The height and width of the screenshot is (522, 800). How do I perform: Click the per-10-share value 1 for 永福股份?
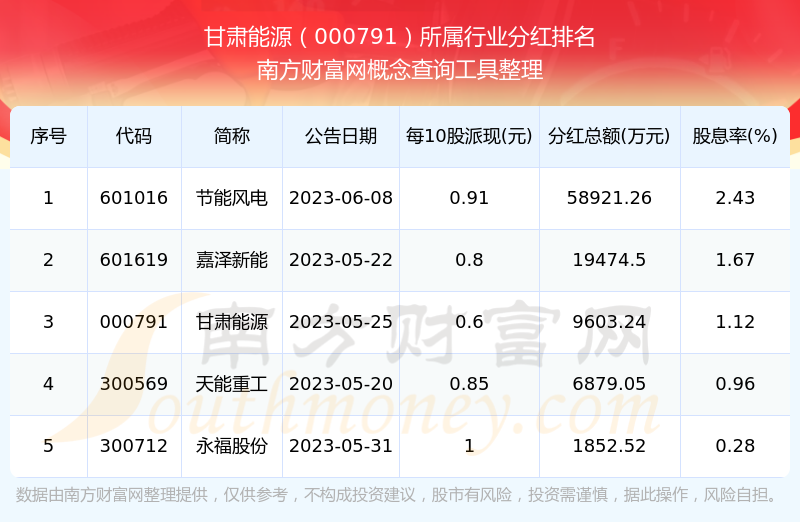469,446
